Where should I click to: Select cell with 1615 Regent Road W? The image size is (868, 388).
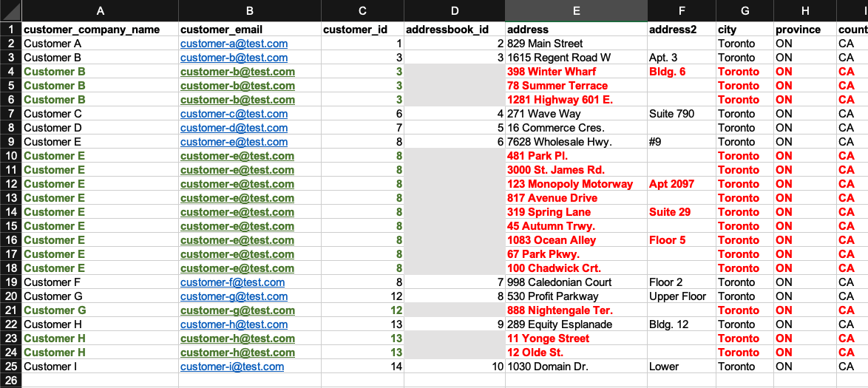pyautogui.click(x=576, y=58)
